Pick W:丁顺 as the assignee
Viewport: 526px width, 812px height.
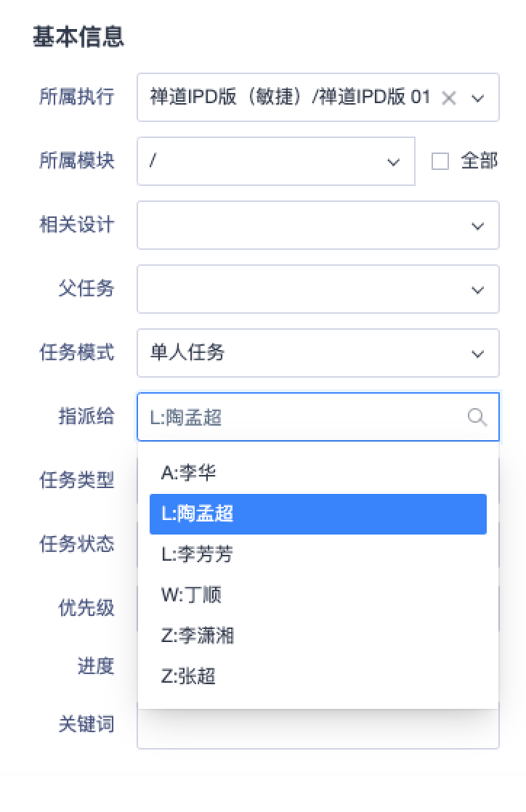pos(317,595)
